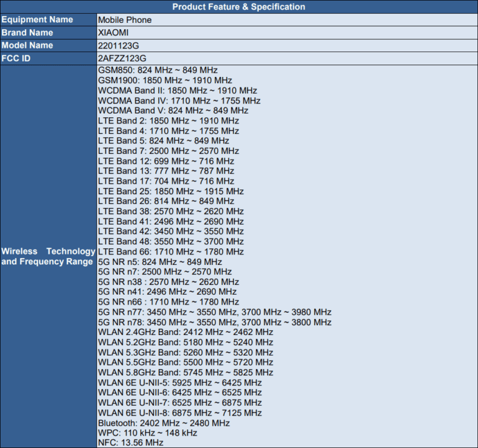Click the 'Product Feature & Specification' table header
Image resolution: width=478 pixels, height=448 pixels.
(239, 7)
